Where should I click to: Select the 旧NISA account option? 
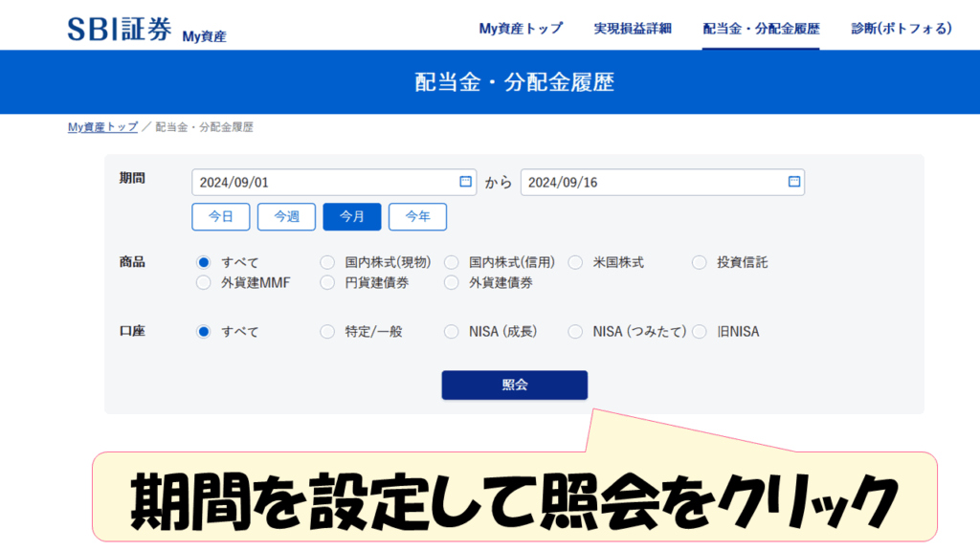700,332
